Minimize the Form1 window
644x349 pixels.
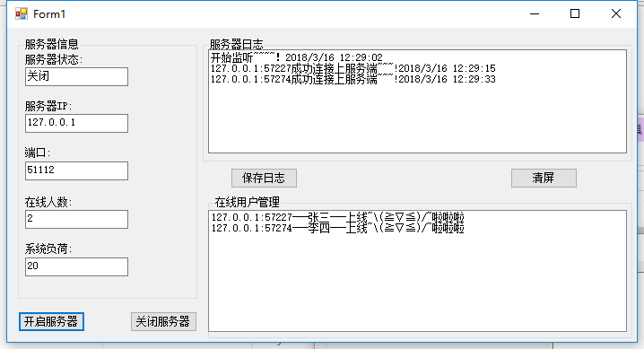[x=535, y=14]
